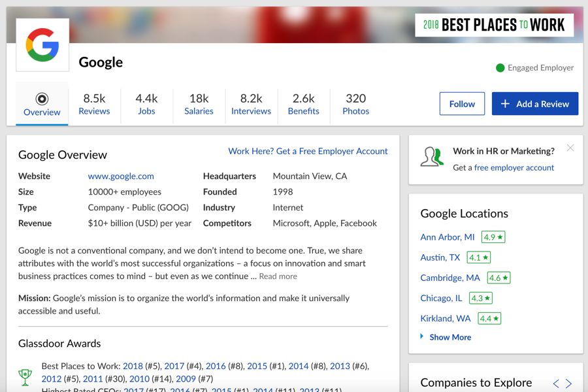The width and height of the screenshot is (588, 392).
Task: Click the 10000+ employees size value
Action: coord(125,192)
